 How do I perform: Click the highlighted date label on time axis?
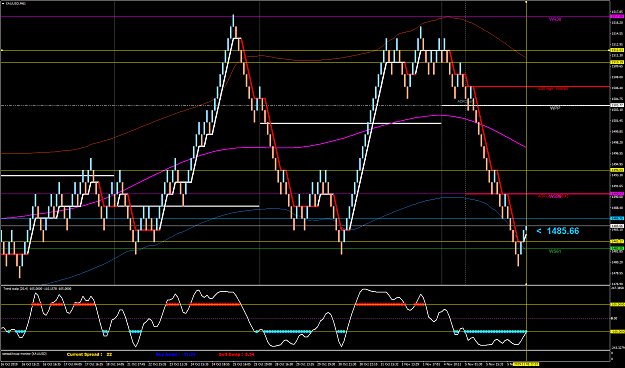pyautogui.click(x=526, y=364)
